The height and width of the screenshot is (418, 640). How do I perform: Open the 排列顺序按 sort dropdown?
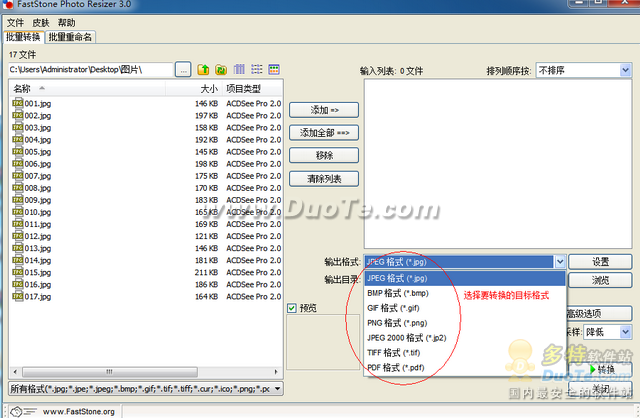[625, 70]
